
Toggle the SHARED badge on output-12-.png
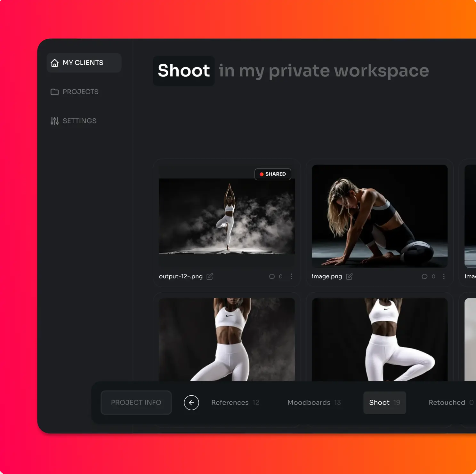tap(273, 174)
